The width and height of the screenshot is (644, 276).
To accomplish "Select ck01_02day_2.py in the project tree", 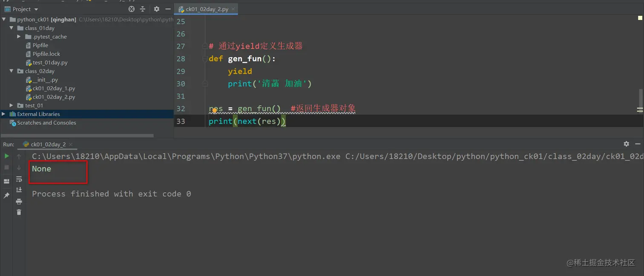I will (54, 97).
